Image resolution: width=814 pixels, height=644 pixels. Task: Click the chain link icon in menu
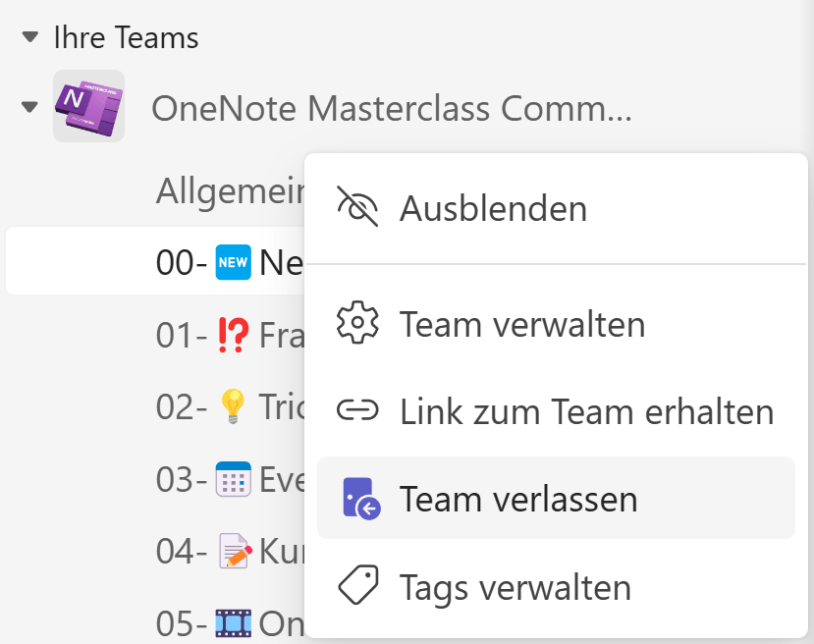(x=357, y=410)
